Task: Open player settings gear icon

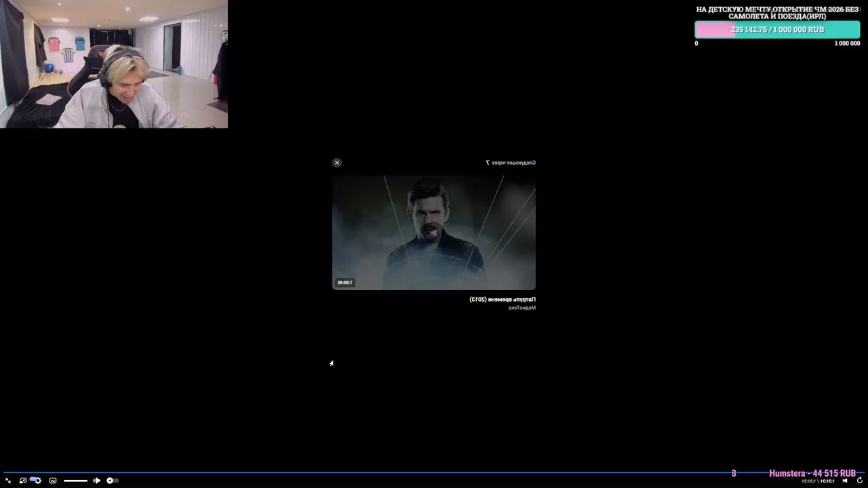Action: click(x=38, y=481)
